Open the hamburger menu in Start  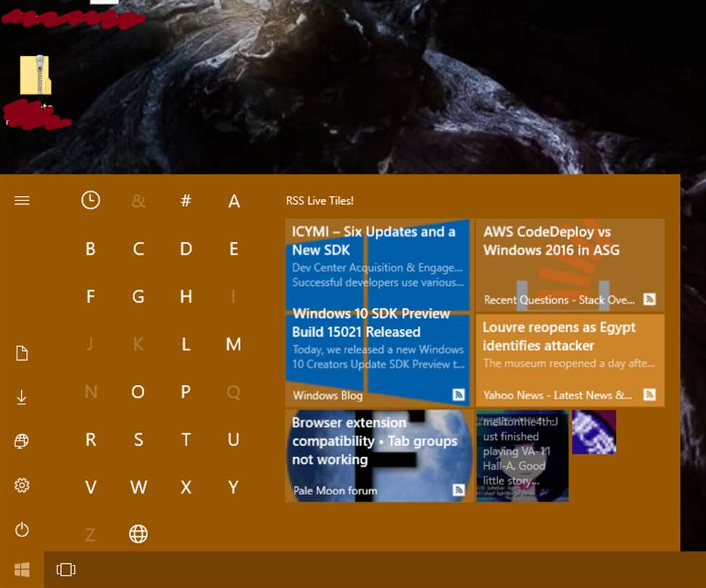pos(22,200)
